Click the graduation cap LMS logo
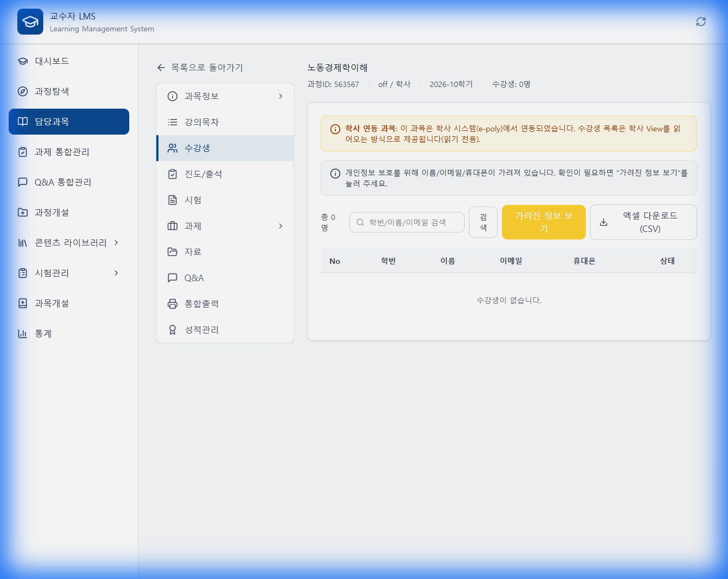This screenshot has width=728, height=579. [30, 21]
